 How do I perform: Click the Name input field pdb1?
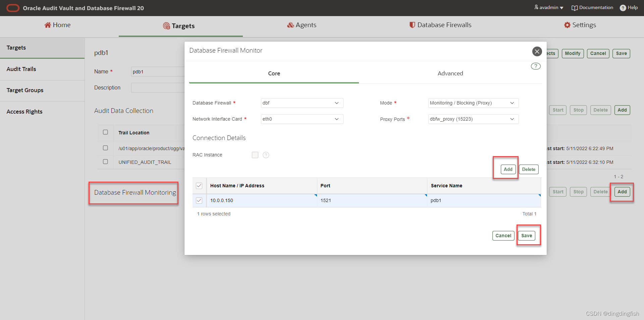(x=158, y=72)
